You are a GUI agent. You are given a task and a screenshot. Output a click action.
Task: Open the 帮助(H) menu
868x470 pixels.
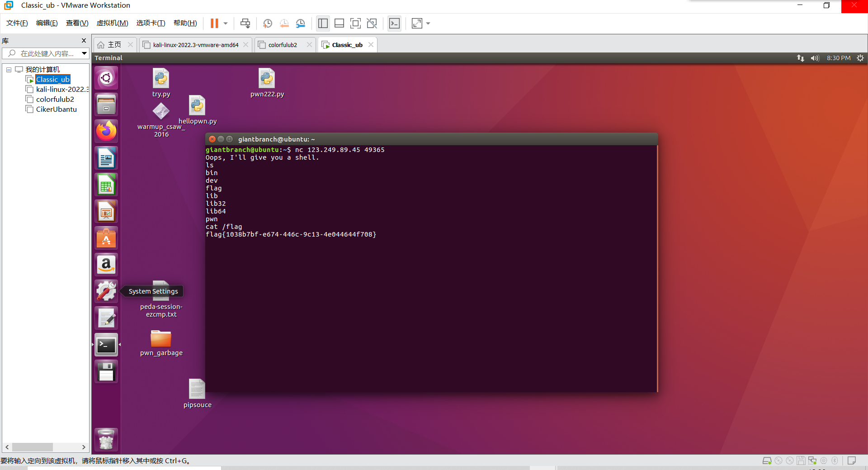(x=185, y=23)
